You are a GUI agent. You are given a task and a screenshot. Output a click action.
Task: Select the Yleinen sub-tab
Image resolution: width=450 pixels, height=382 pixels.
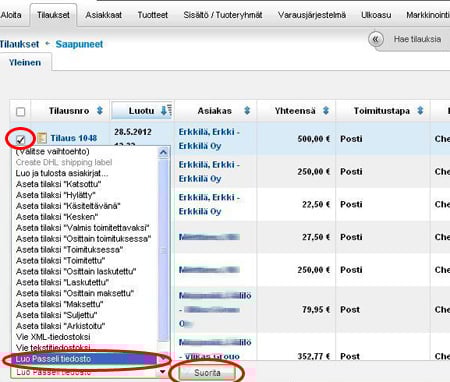click(x=25, y=63)
